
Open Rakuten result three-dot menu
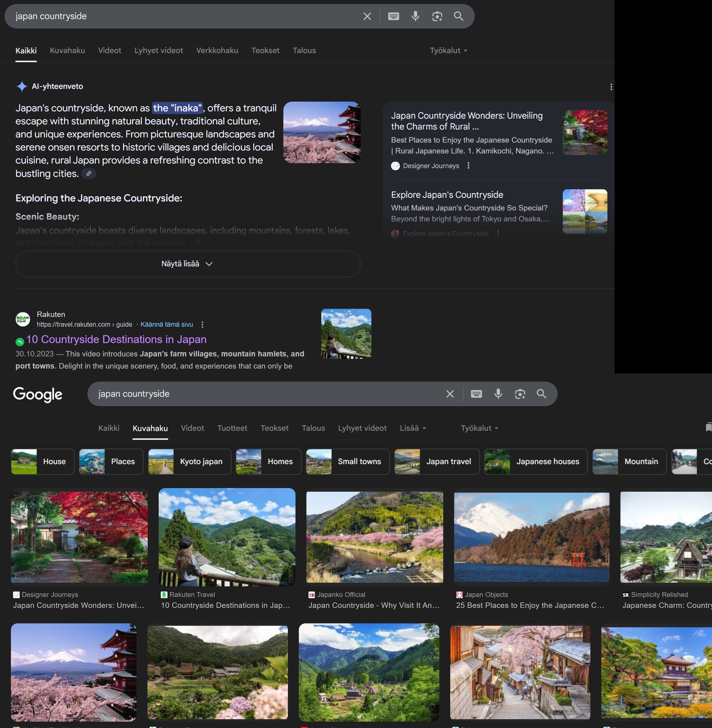202,325
